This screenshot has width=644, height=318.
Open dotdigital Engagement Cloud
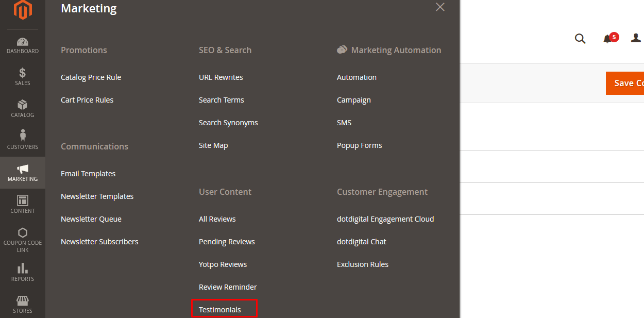coord(385,219)
